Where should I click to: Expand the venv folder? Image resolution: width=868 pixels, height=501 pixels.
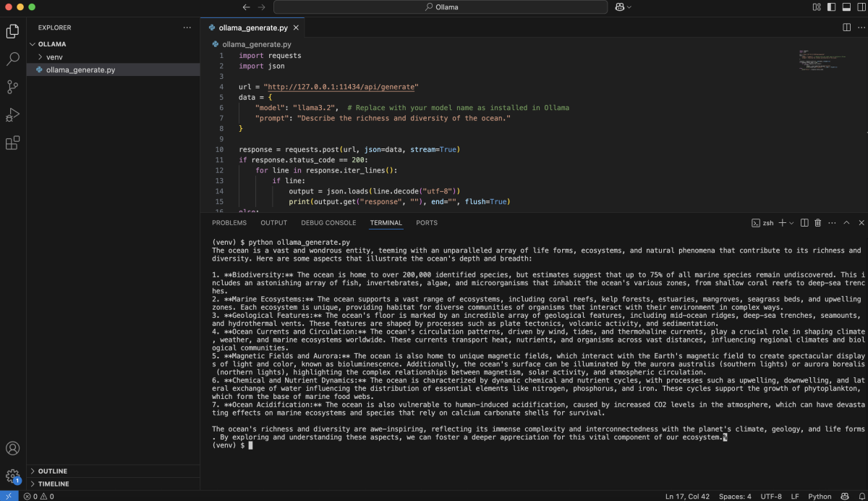coord(113,57)
